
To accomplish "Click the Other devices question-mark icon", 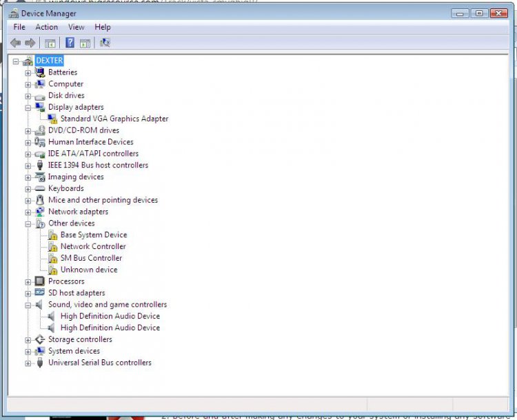I will pos(40,223).
